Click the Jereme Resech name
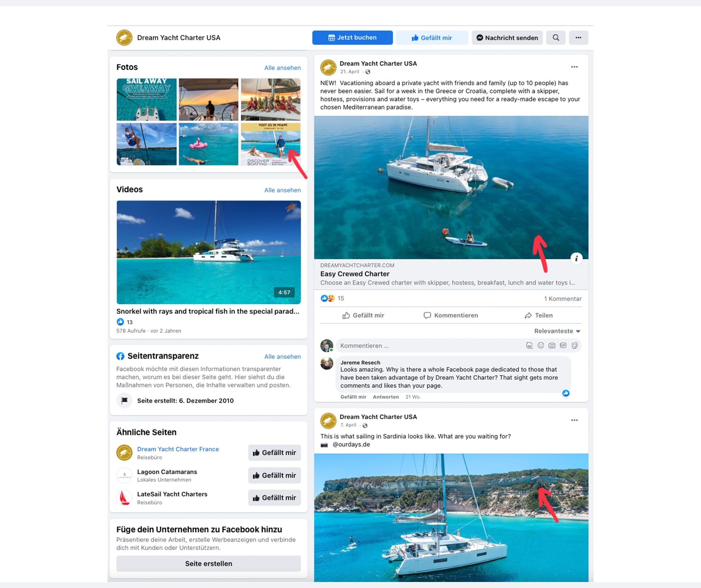Viewport: 701px width, 588px height. point(360,362)
